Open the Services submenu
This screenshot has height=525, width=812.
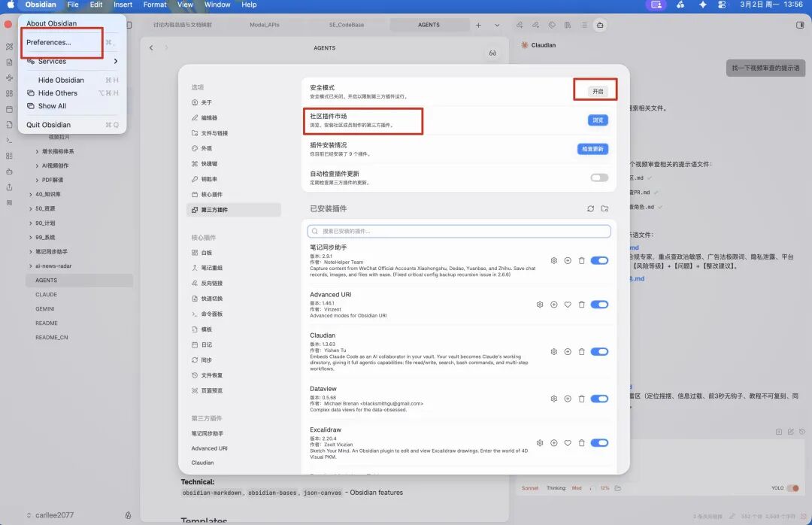(x=72, y=61)
